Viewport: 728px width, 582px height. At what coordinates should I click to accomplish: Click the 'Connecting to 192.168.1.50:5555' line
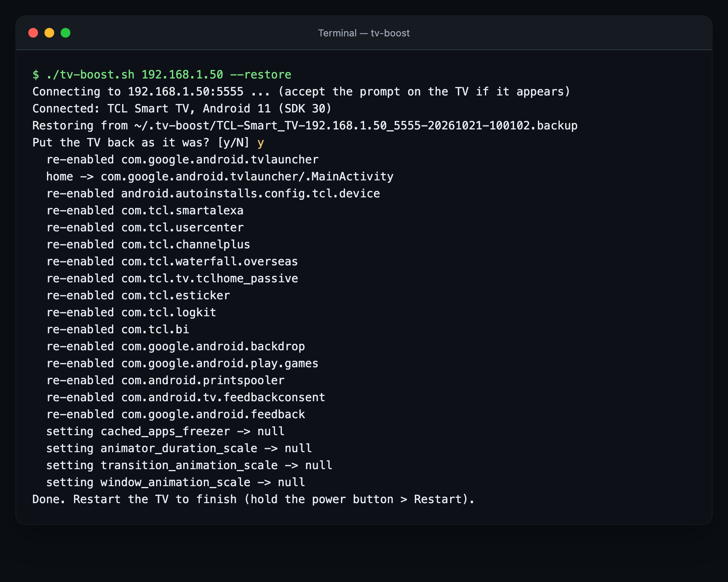click(301, 92)
